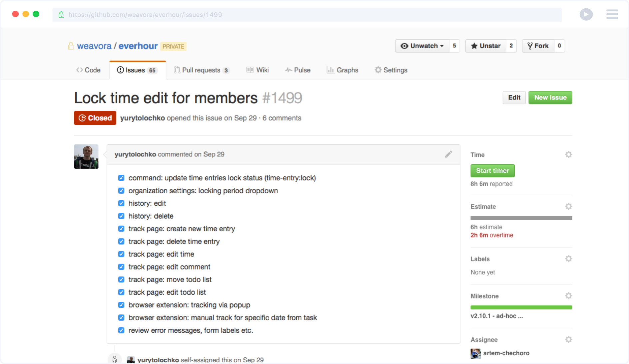Uncheck 'track page: move todo list'
This screenshot has height=364, width=629.
(121, 279)
